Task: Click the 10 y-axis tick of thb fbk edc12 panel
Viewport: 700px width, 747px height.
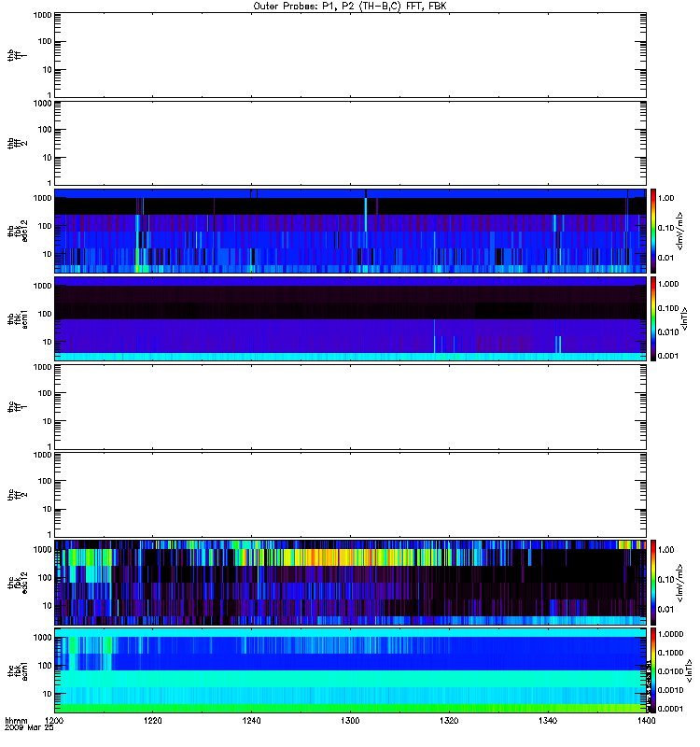Action: coord(48,254)
